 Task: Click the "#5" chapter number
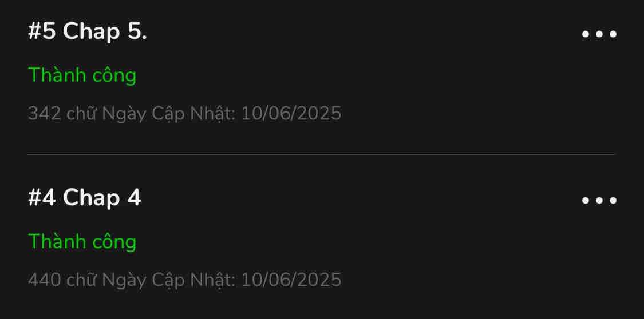tap(42, 32)
